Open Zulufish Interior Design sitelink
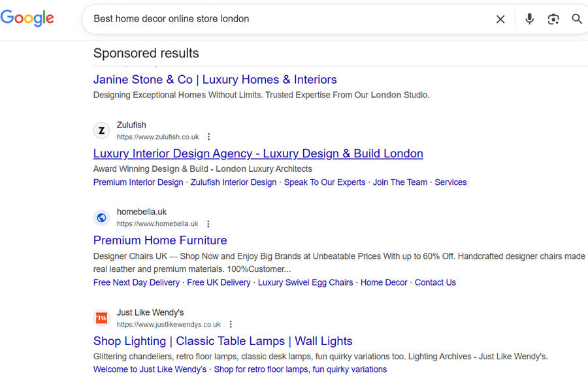This screenshot has width=588, height=392. tap(234, 182)
